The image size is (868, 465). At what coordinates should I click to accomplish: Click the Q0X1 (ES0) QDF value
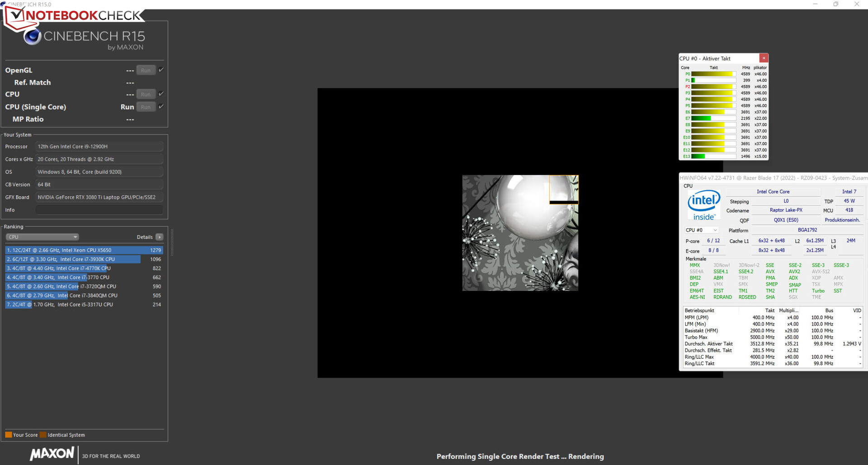pos(786,220)
